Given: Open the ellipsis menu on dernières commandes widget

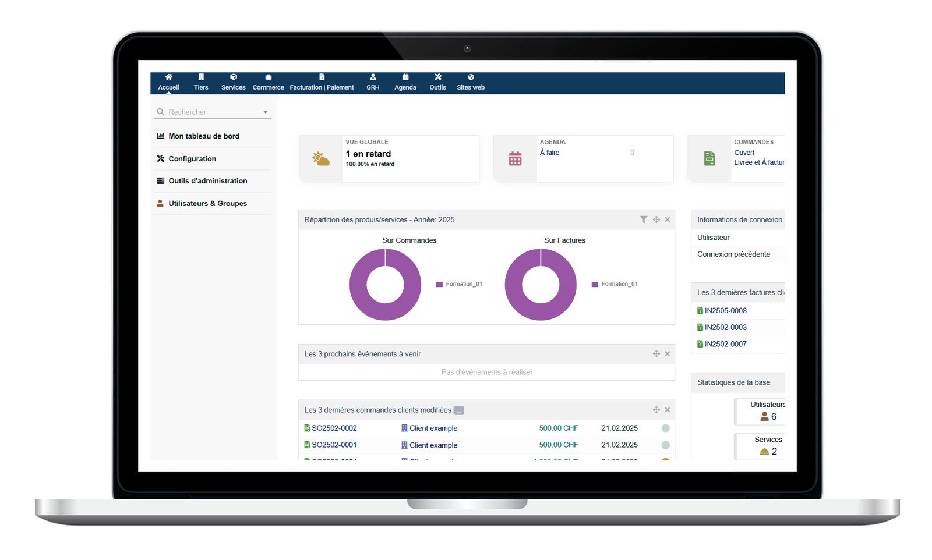Looking at the screenshot, I should point(459,410).
